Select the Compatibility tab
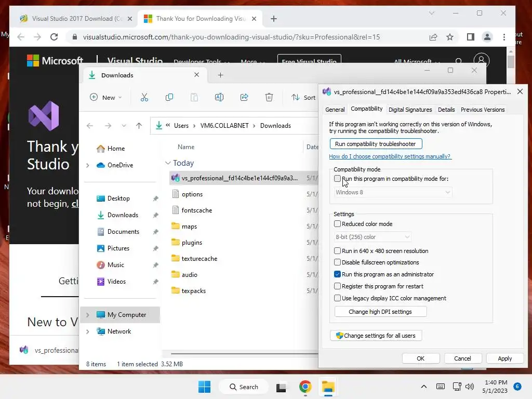 click(366, 109)
